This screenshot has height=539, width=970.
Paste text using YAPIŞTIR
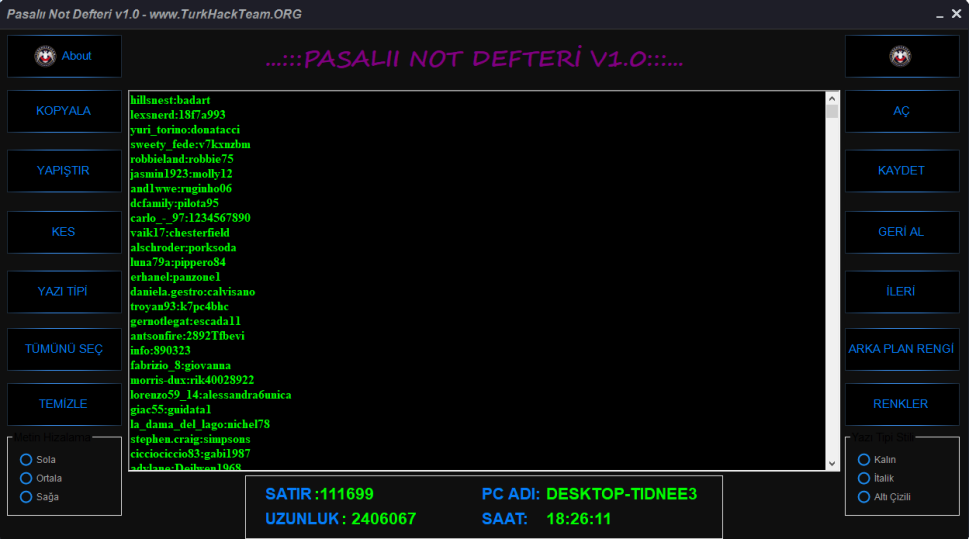(x=64, y=171)
